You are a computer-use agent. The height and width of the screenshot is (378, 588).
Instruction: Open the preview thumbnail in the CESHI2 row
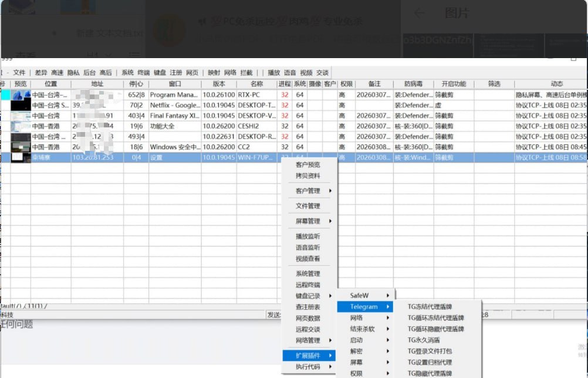pyautogui.click(x=21, y=126)
